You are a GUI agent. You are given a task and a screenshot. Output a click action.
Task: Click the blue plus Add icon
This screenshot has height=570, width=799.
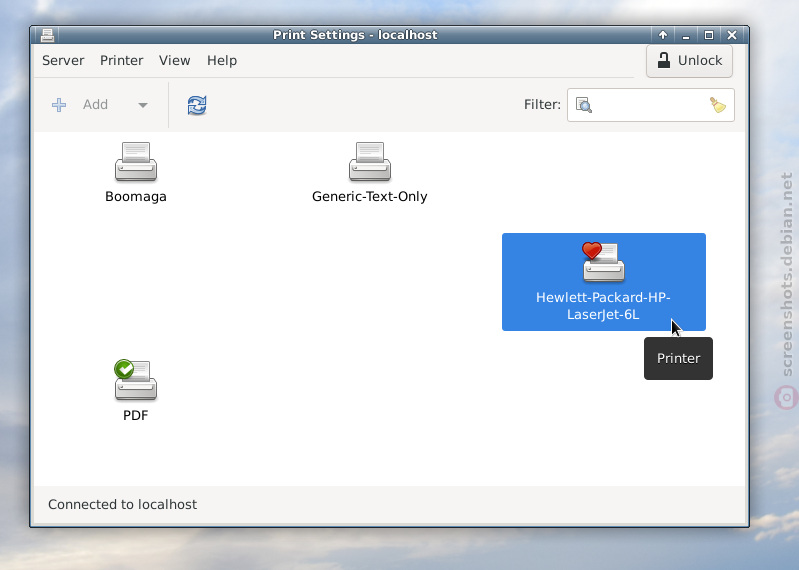(59, 105)
